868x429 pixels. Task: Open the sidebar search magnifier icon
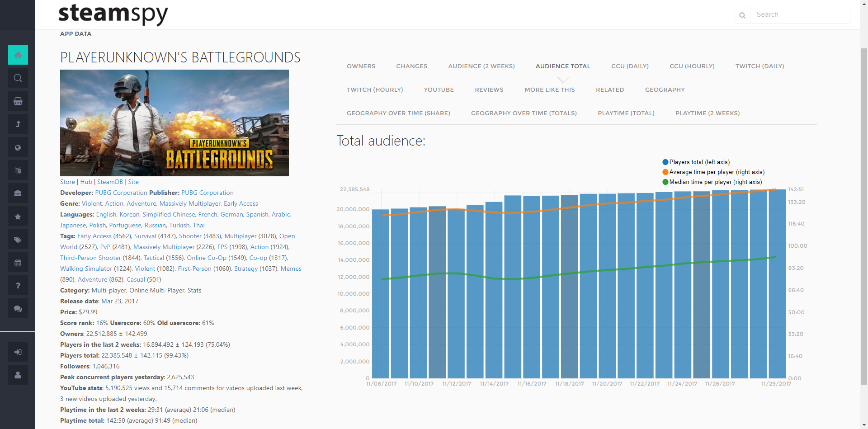click(x=18, y=78)
